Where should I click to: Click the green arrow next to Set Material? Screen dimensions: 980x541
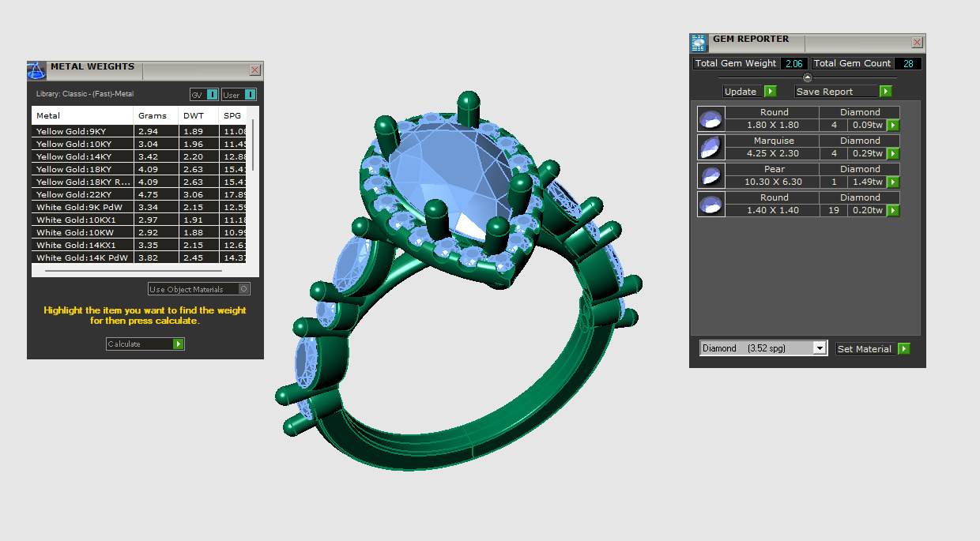(904, 349)
